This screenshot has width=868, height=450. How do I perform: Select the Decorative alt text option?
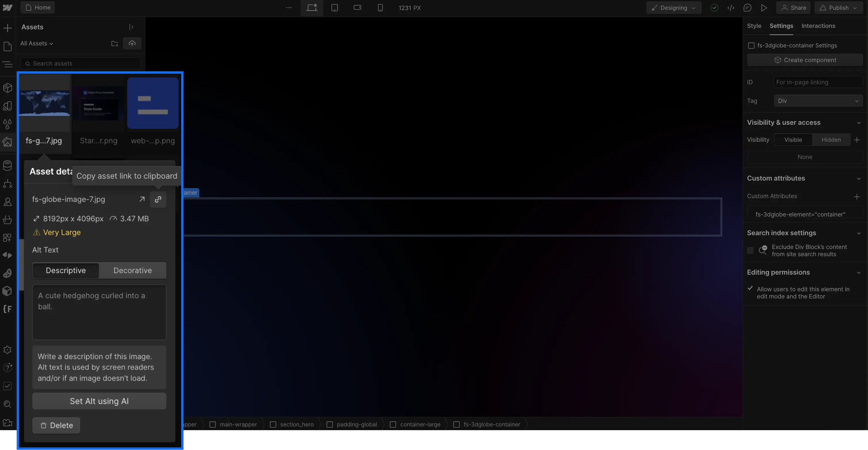point(133,270)
